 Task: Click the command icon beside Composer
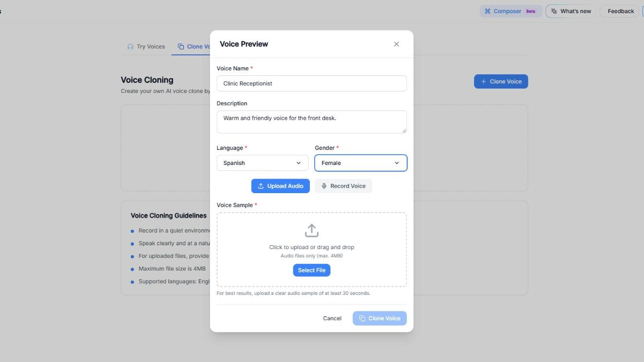pos(488,11)
